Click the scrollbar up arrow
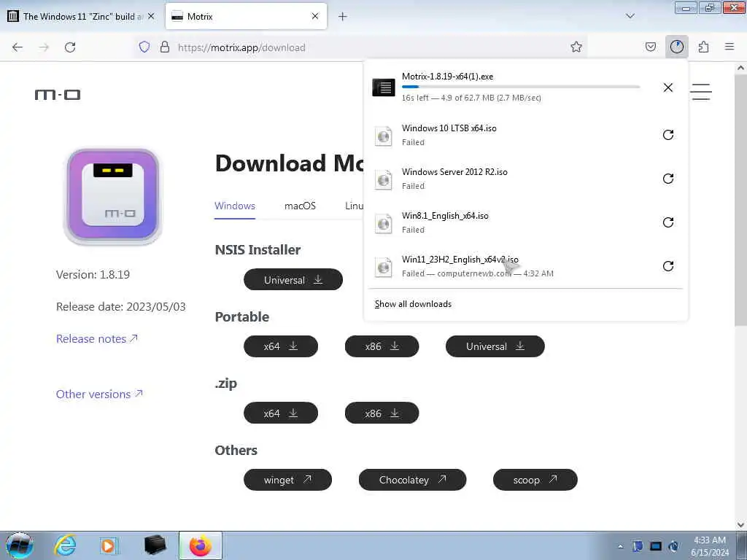 point(740,68)
